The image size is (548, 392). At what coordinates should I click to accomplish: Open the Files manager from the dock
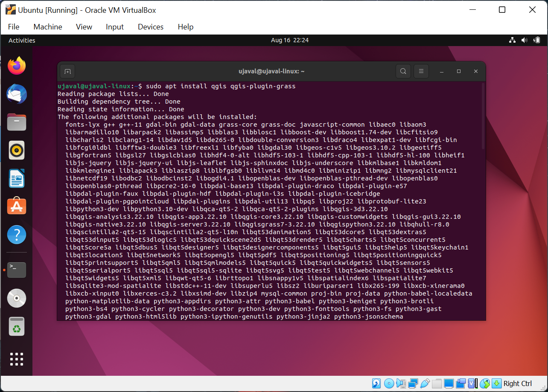(x=17, y=122)
